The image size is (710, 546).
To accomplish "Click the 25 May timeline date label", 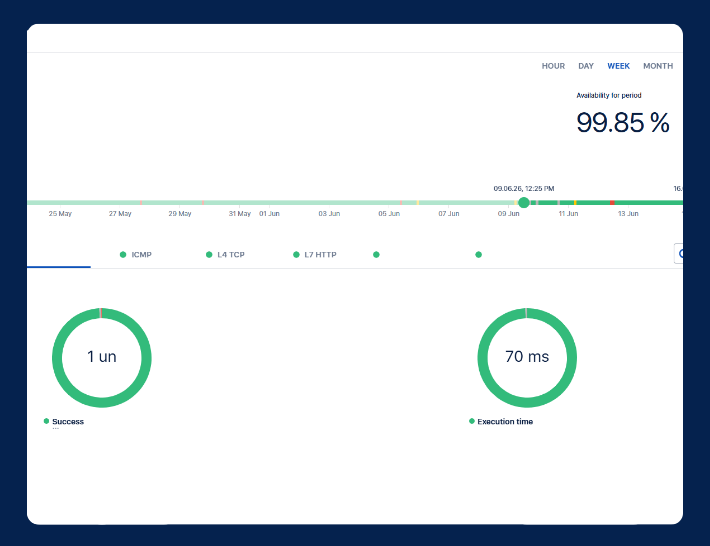I will pyautogui.click(x=60, y=214).
